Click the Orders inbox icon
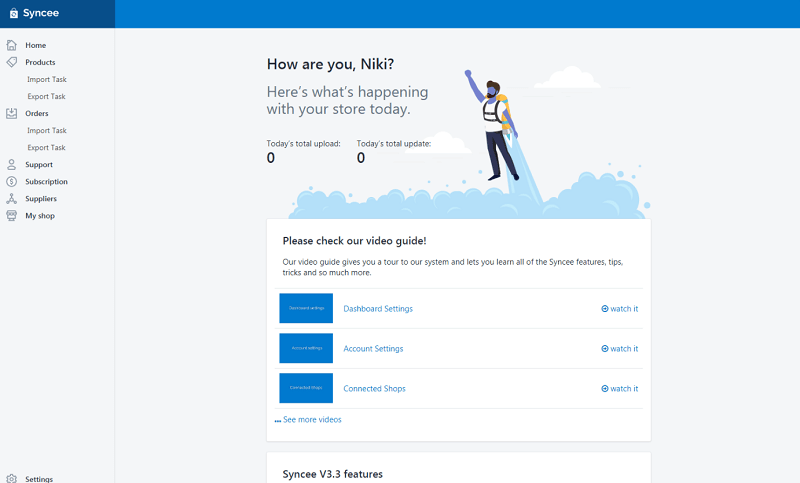The width and height of the screenshot is (800, 483). (x=11, y=113)
